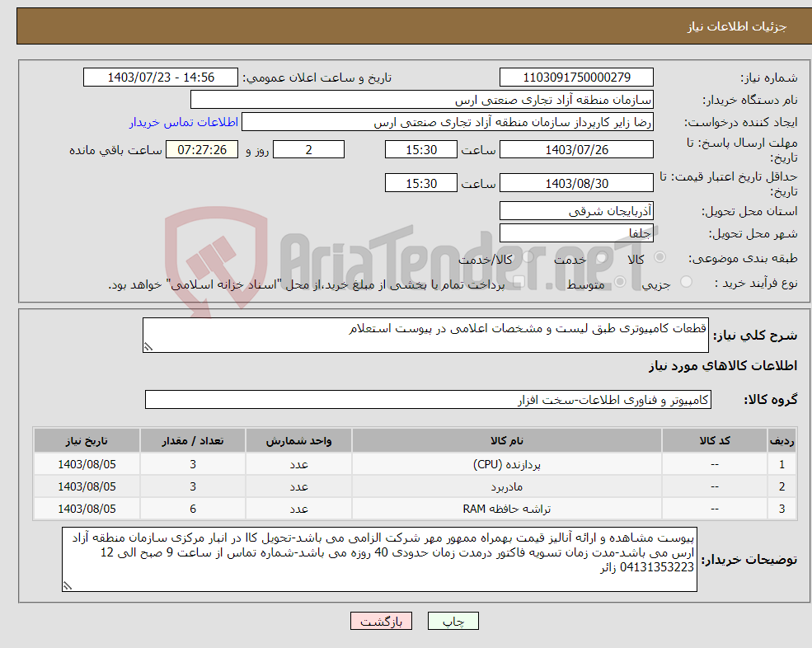
Task: Select the کالا/خدمت radio button
Action: click(528, 257)
